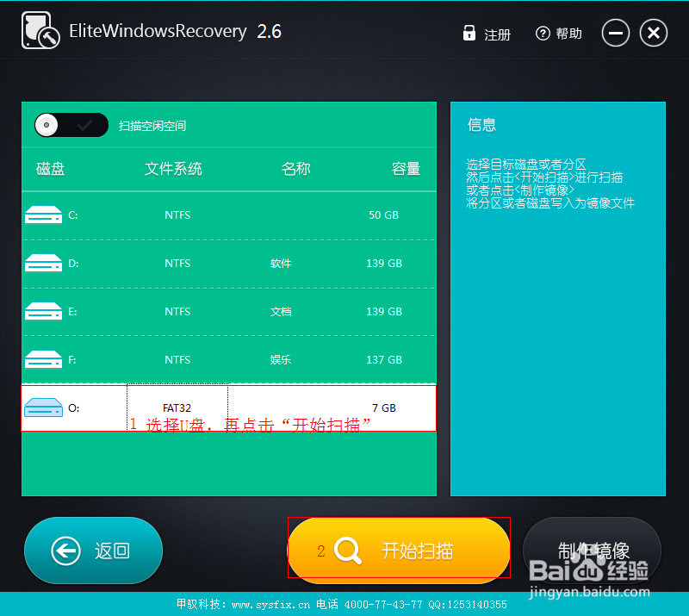Select the C: drive icon

point(43,215)
